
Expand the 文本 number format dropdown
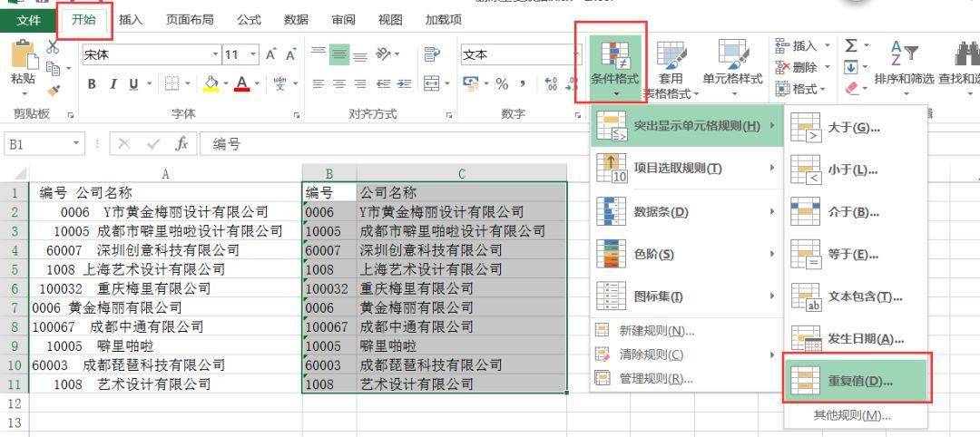click(575, 55)
